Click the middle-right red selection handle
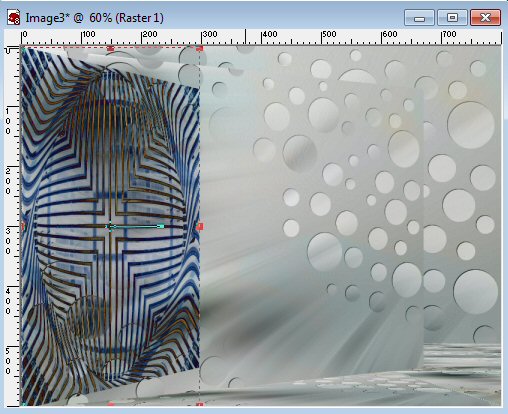 (200, 227)
